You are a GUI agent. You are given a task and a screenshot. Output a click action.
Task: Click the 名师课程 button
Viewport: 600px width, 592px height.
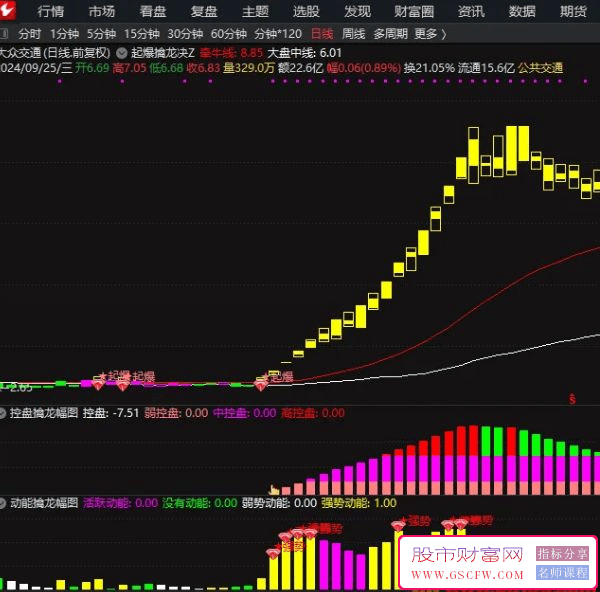click(562, 572)
